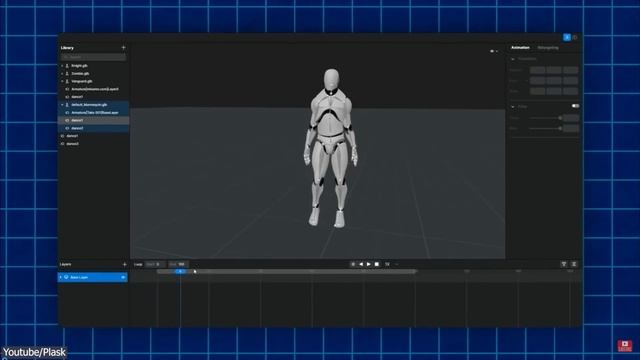Select Knight.glb in the Library
This screenshot has height=360, width=640.
point(79,66)
